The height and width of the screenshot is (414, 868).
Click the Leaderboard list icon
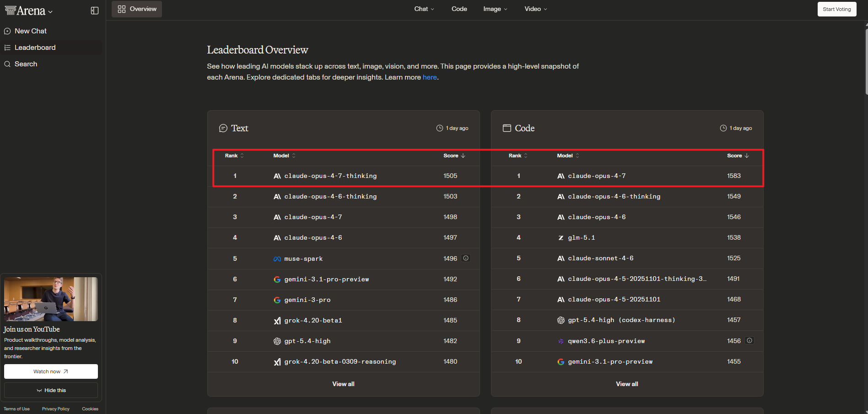[7, 48]
